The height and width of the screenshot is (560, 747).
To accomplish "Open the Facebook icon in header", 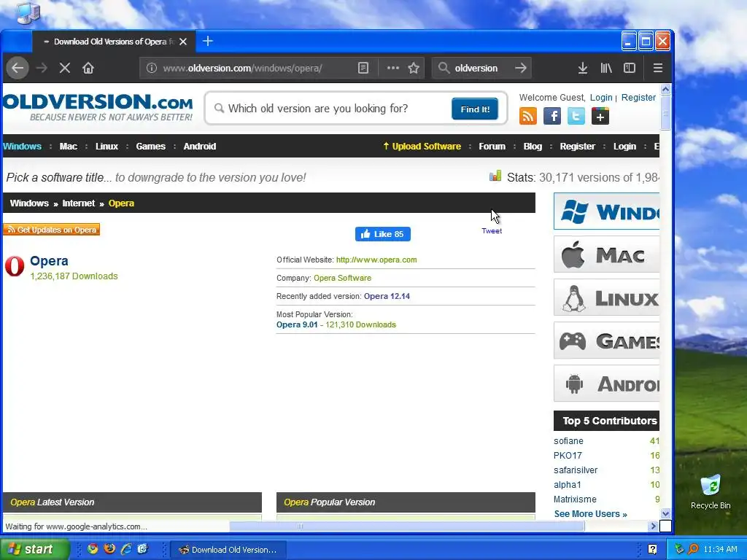I will coord(552,116).
